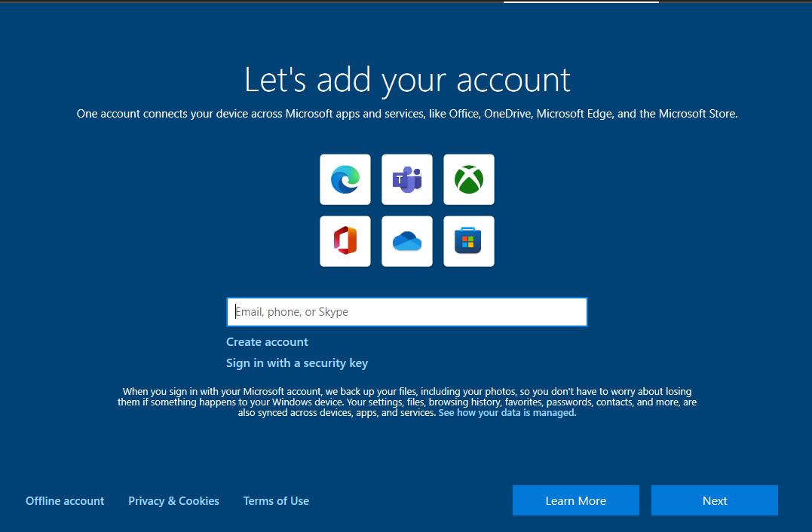The image size is (812, 532).
Task: Click inside the Email, phone, or Skype field
Action: point(406,311)
